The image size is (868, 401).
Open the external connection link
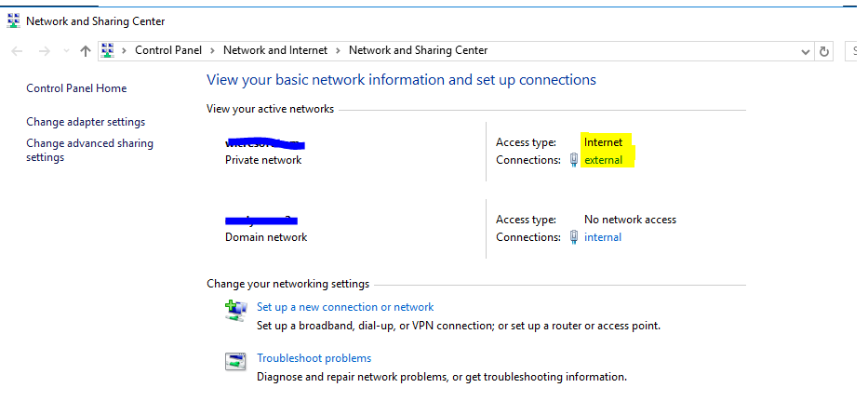603,160
